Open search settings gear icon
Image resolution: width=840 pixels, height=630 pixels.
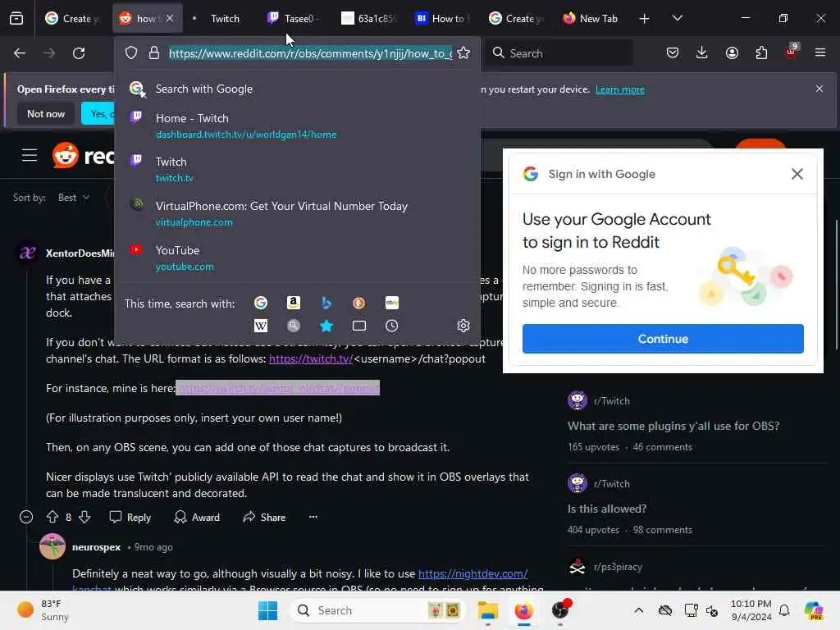(x=463, y=326)
